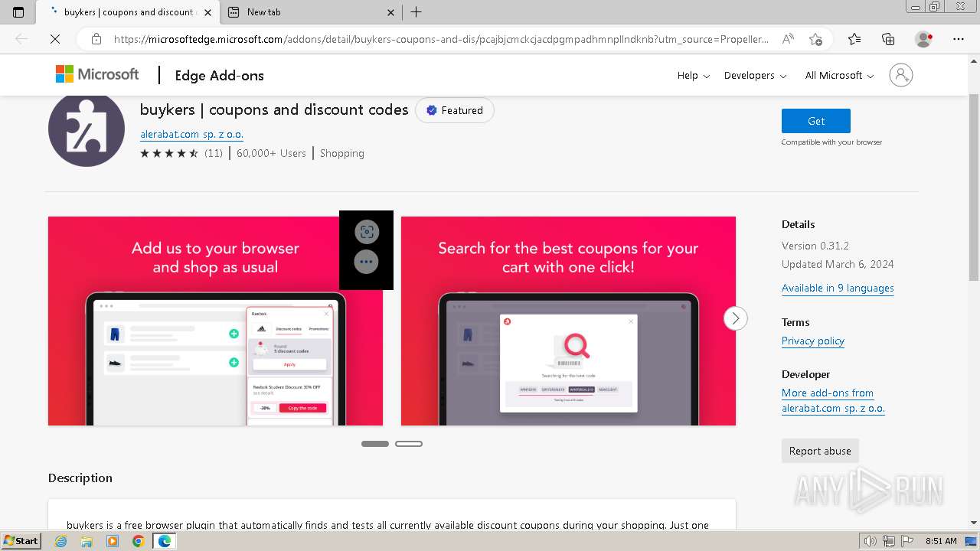980x551 pixels.
Task: Click the Action Center flag icon
Action: (x=906, y=541)
